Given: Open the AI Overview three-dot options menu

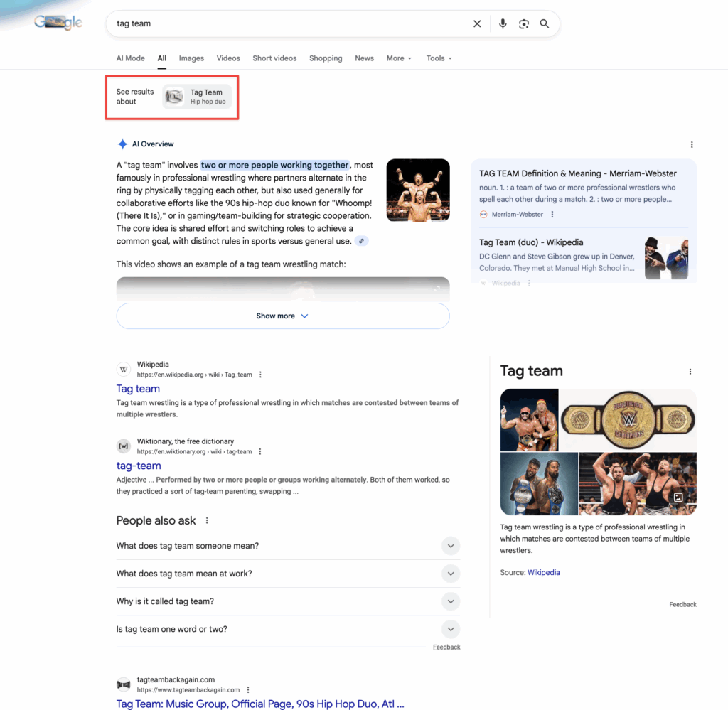Looking at the screenshot, I should [692, 144].
